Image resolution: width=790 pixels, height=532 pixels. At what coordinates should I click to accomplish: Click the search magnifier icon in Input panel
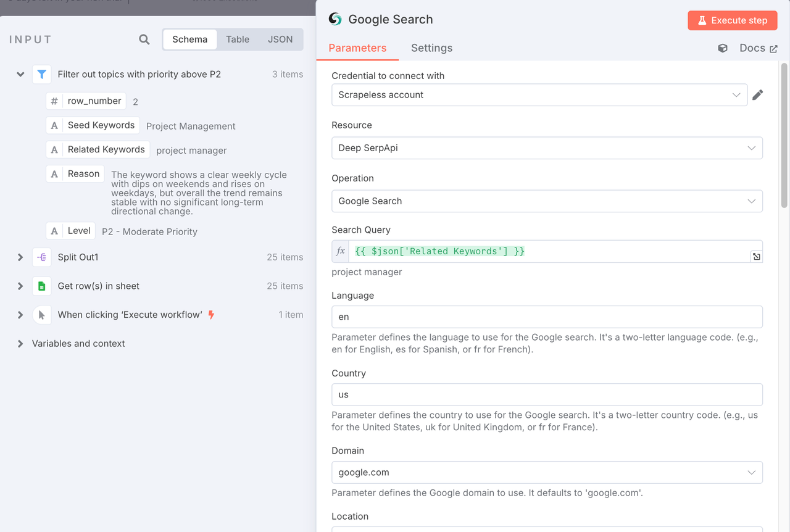click(144, 39)
